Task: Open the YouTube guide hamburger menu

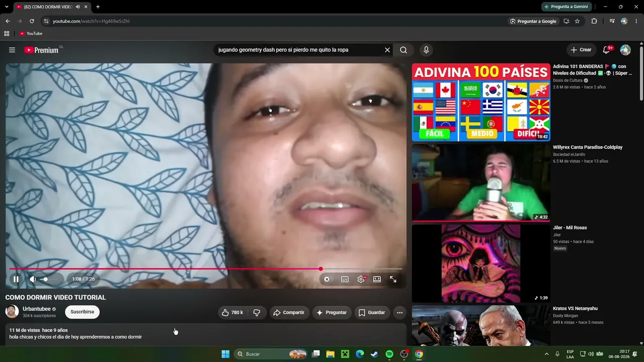Action: (x=12, y=50)
